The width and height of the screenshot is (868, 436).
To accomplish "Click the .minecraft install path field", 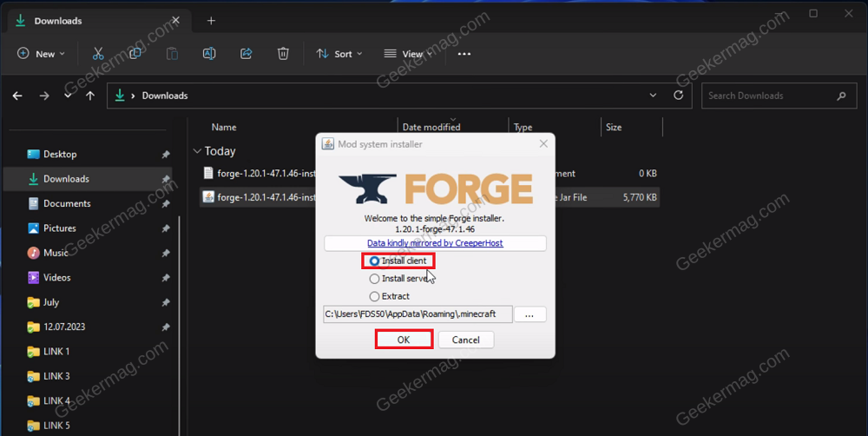I will click(418, 314).
